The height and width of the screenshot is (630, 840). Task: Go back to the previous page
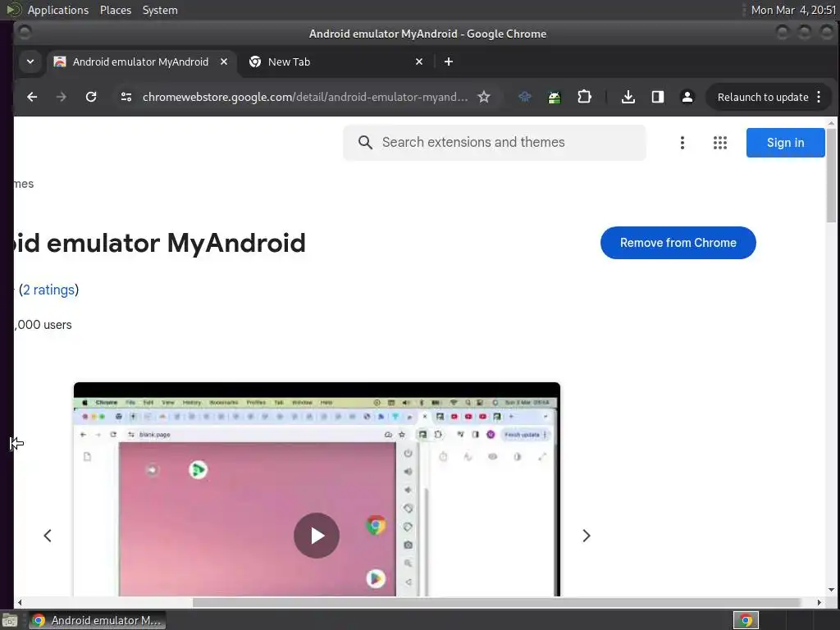[32, 97]
